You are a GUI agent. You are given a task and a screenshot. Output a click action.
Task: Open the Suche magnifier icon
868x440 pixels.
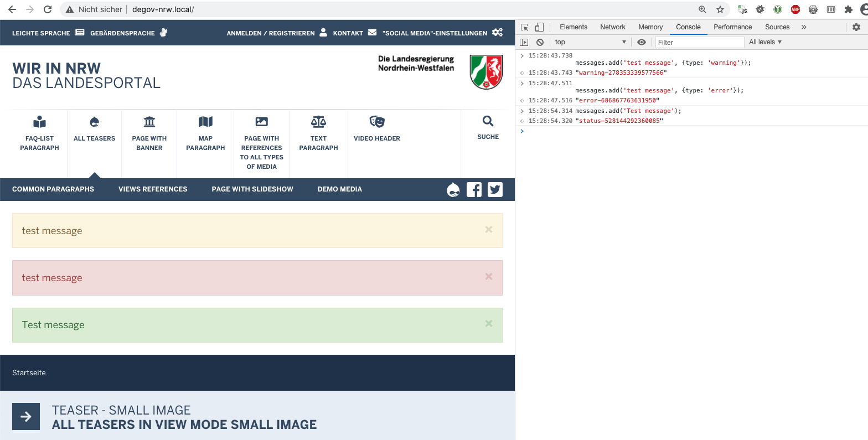pyautogui.click(x=488, y=121)
